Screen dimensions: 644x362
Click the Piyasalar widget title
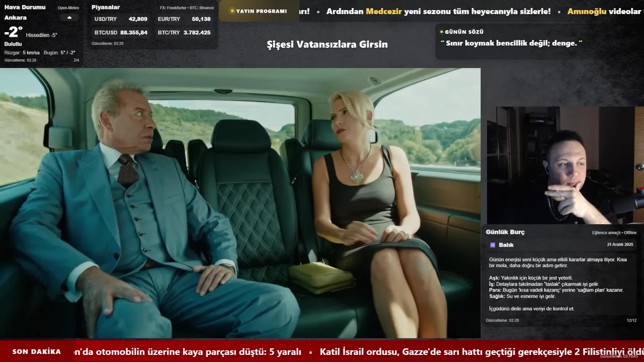[x=106, y=8]
